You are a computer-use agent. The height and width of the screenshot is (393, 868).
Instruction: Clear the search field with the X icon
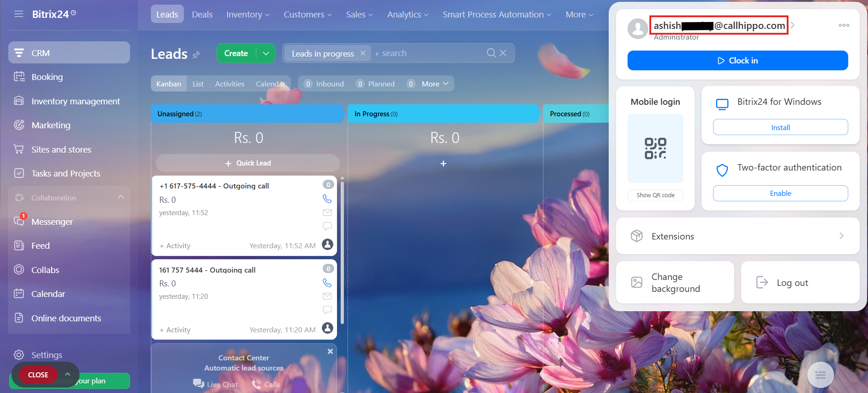pyautogui.click(x=503, y=53)
